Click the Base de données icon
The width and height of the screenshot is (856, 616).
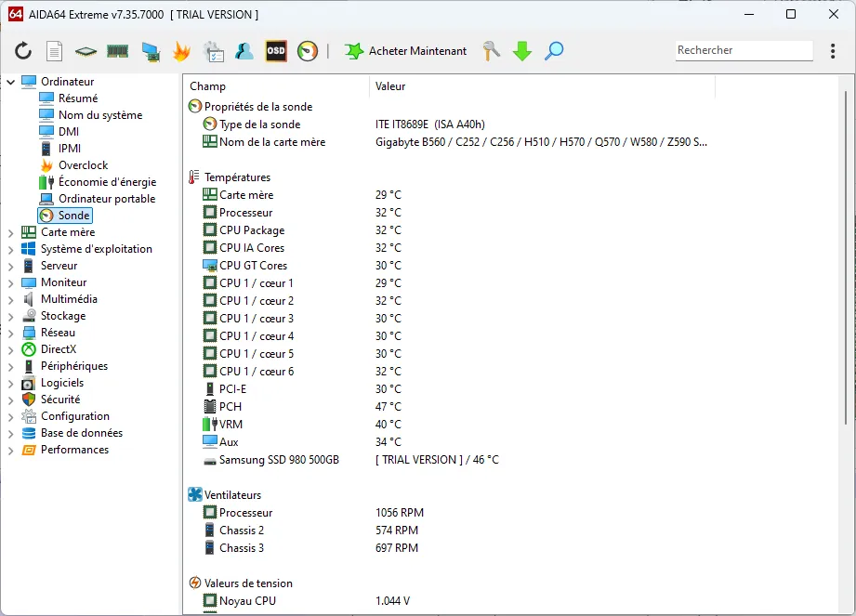click(29, 433)
